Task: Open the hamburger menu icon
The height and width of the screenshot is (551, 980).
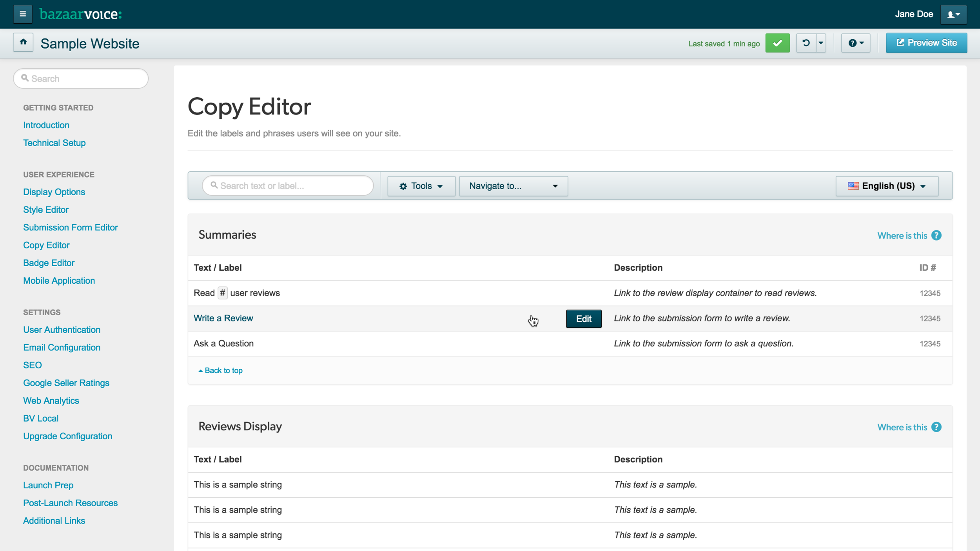Action: [23, 14]
